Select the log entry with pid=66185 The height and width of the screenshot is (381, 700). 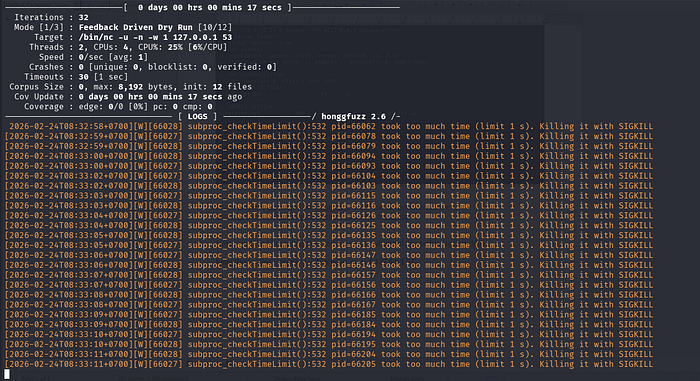point(329,314)
